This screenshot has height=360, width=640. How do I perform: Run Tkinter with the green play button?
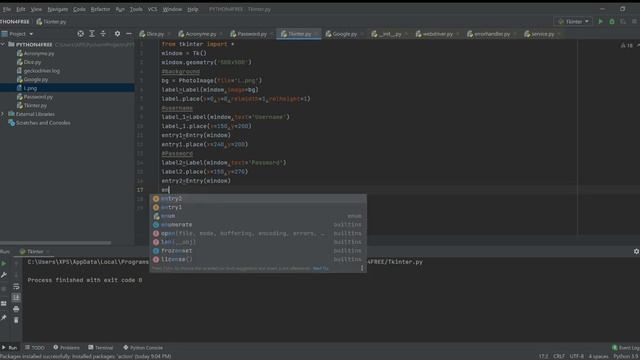tap(600, 21)
